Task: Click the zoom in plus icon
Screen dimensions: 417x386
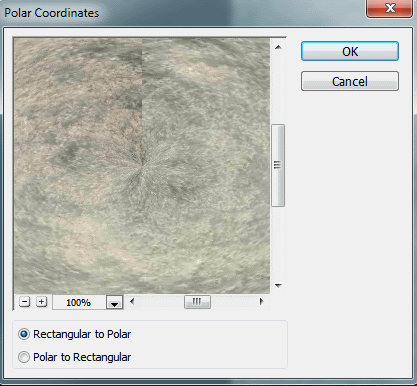Action: 41,302
